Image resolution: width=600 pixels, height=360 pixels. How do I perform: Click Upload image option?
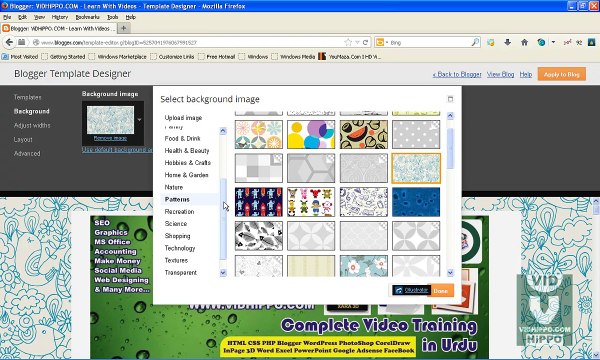(183, 118)
